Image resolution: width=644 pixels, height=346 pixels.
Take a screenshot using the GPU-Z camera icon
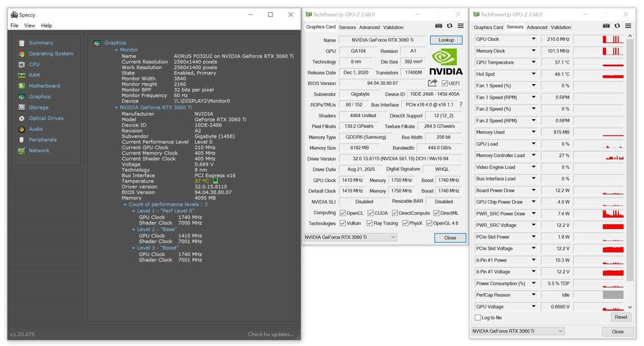[x=439, y=26]
